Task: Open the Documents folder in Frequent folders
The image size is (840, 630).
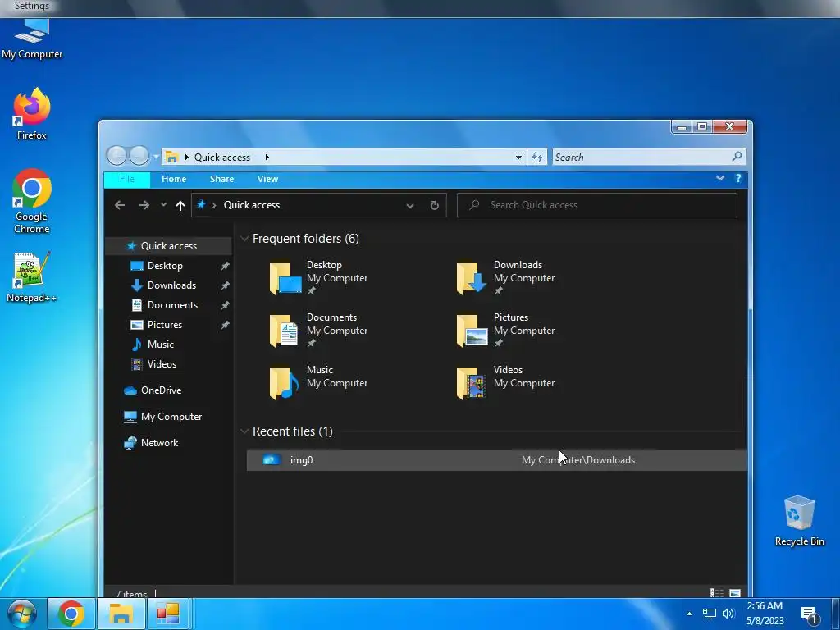Action: [318, 330]
